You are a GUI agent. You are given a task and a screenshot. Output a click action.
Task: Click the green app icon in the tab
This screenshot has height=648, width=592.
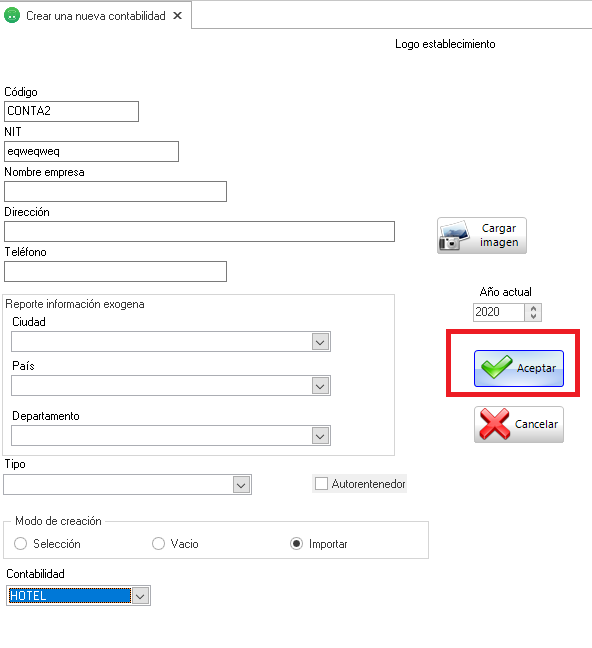point(12,16)
